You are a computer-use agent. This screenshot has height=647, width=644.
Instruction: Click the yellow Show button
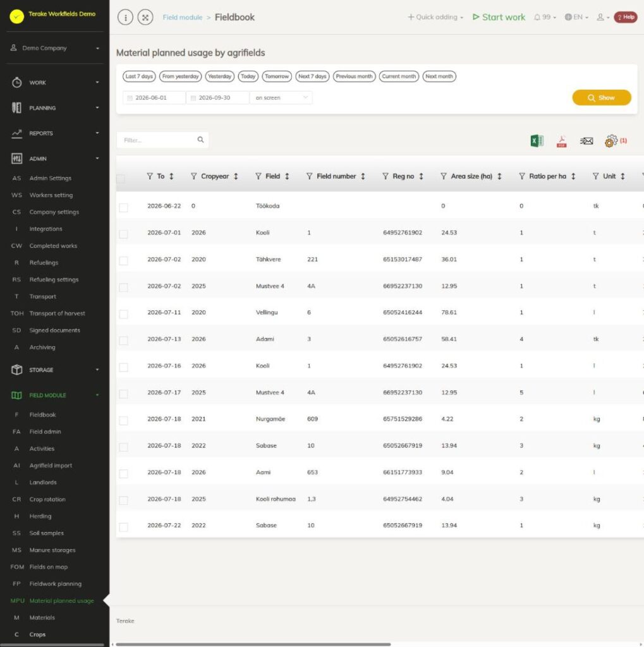pyautogui.click(x=602, y=98)
